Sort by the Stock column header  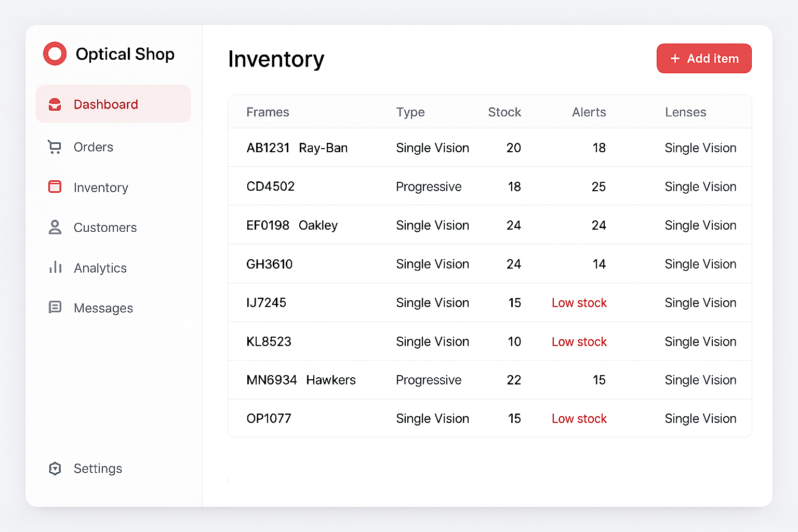[x=504, y=112]
